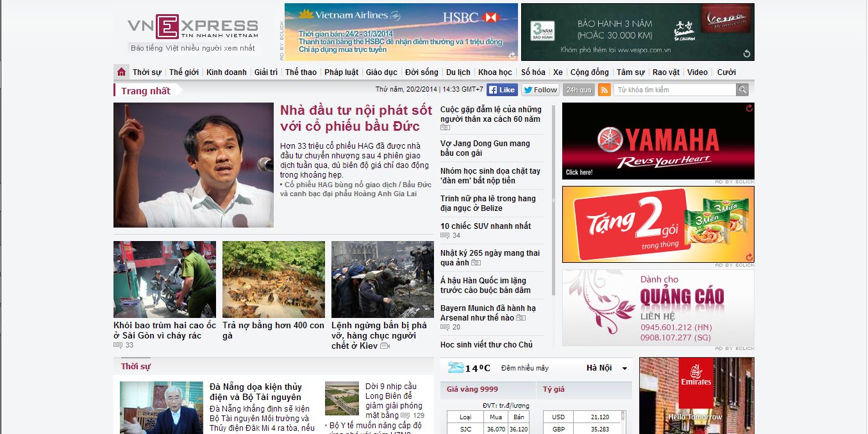The image size is (868, 434).
Task: Click the chicken flock thumbnail
Action: [274, 280]
